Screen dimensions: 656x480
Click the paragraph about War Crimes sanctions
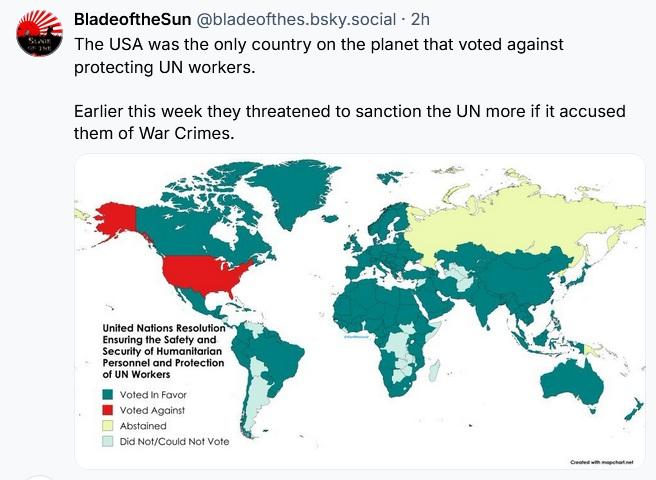[350, 122]
